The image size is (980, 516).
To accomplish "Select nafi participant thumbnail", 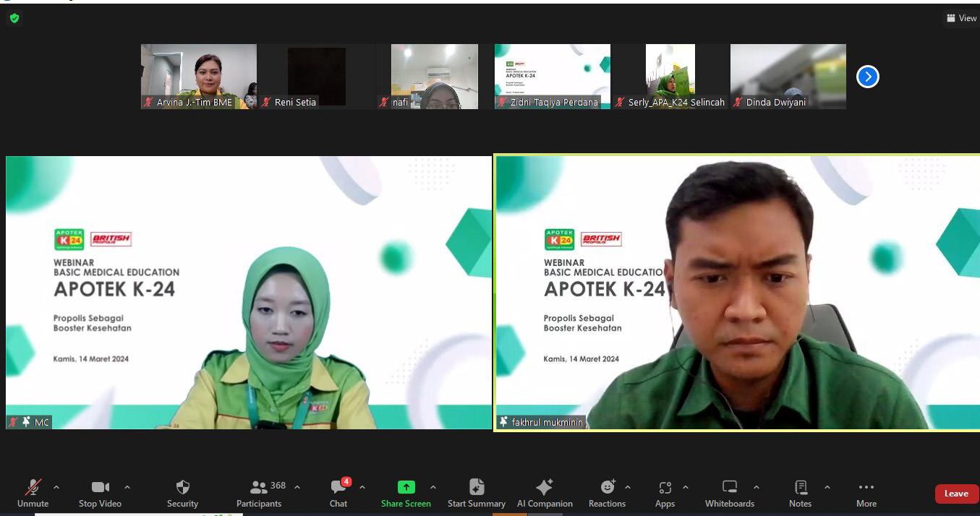I will pos(435,77).
